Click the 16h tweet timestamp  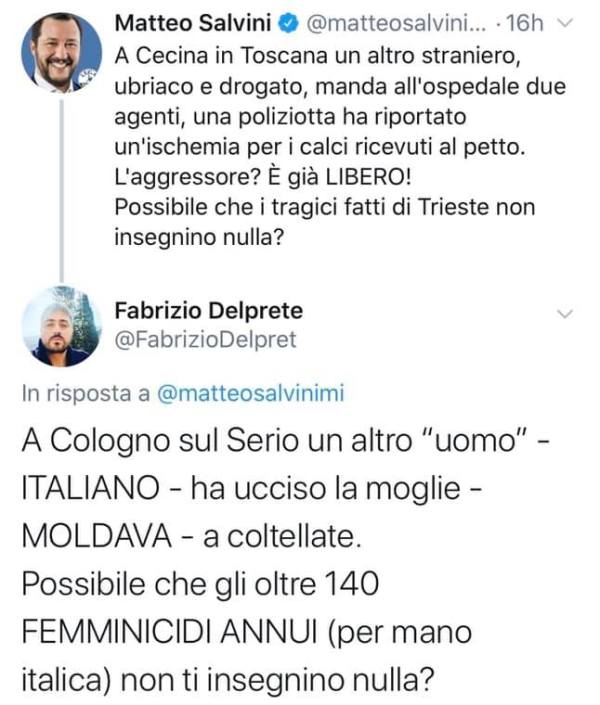pyautogui.click(x=525, y=23)
